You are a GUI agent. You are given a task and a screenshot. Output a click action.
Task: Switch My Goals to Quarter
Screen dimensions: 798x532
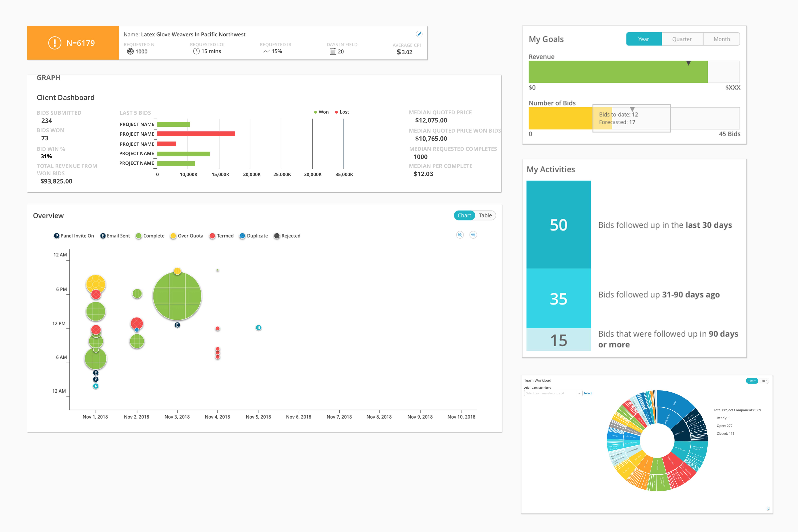pos(682,39)
